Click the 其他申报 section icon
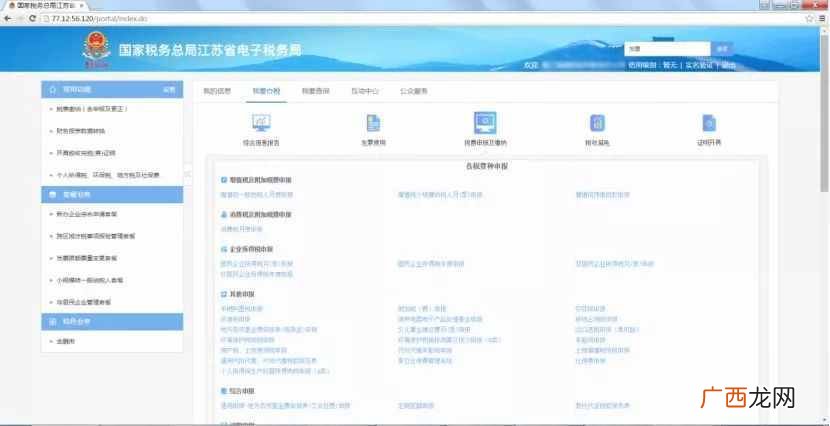Image resolution: width=830 pixels, height=426 pixels. pyautogui.click(x=224, y=294)
